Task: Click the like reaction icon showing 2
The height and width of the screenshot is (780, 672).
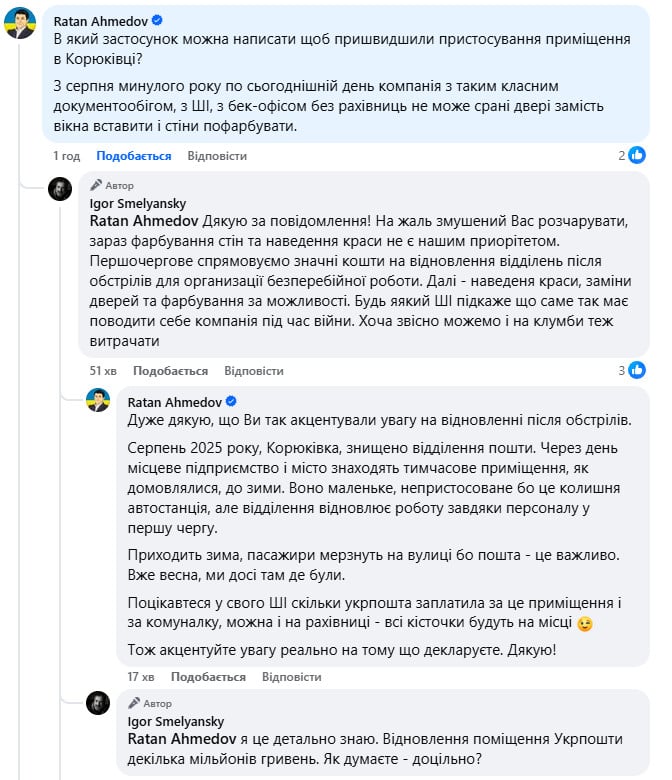Action: click(637, 155)
